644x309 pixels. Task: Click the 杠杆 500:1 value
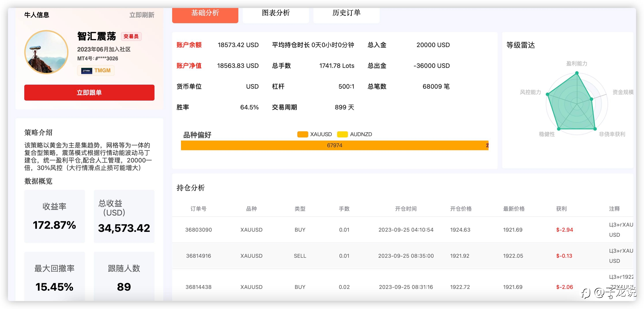pos(346,86)
